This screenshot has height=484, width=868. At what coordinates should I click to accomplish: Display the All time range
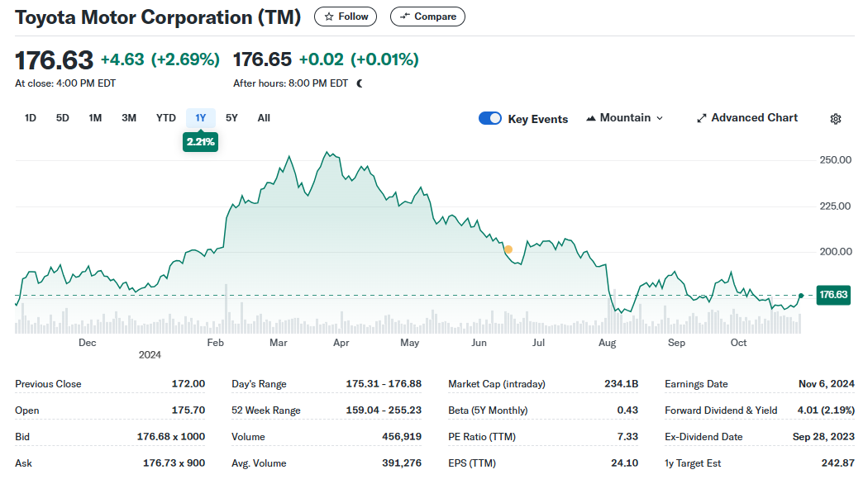pyautogui.click(x=264, y=118)
